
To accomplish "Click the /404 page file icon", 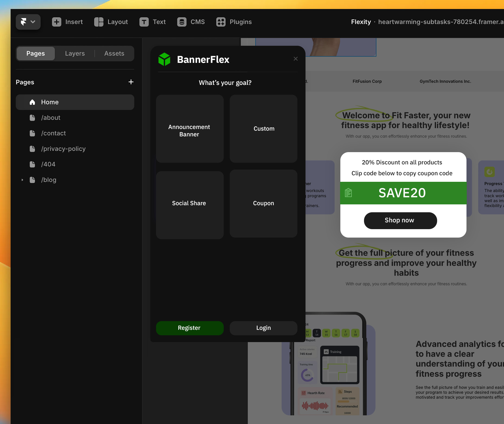I will tap(32, 164).
